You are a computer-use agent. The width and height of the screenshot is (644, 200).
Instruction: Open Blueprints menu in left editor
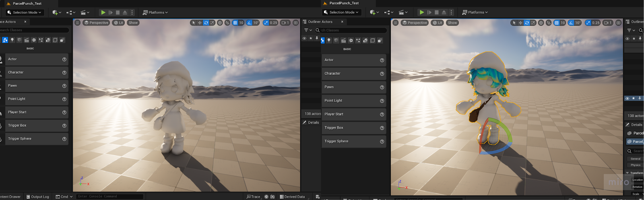tap(71, 12)
